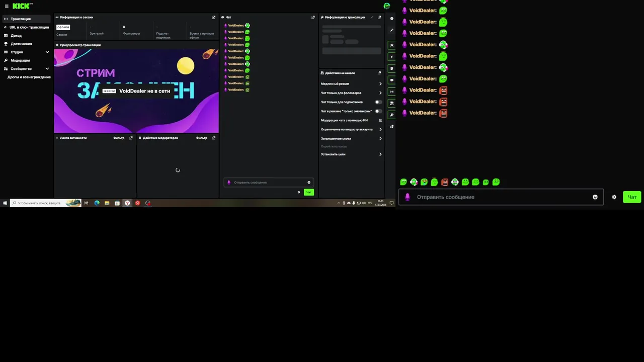Open URL и ключ трансляции page
The image size is (644, 362).
[x=26, y=27]
